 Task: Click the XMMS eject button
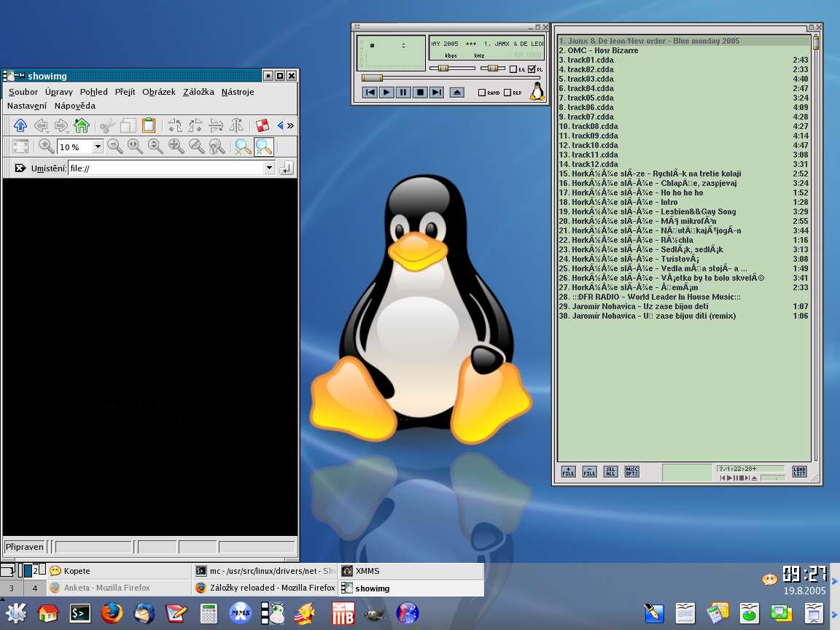point(457,92)
